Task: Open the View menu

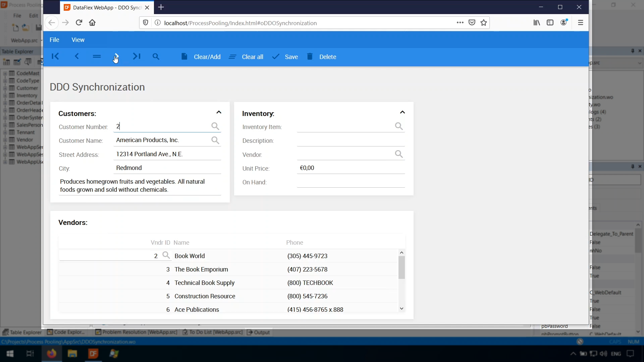Action: coord(78,40)
